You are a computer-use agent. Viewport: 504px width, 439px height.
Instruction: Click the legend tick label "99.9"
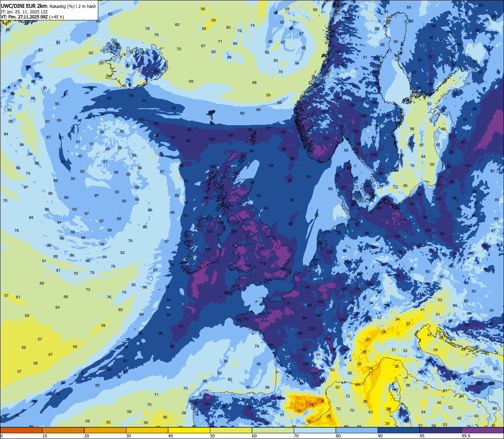(466, 436)
